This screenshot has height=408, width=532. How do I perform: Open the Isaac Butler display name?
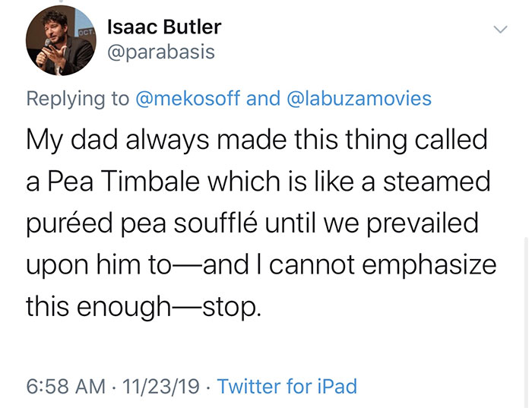point(164,27)
